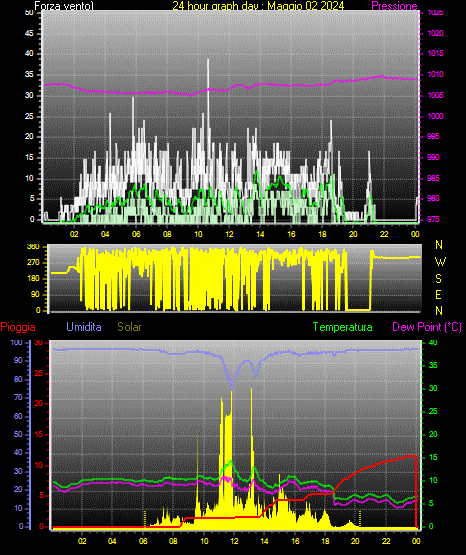
Task: Select the blue 'Umidita' legend label
Action: pos(84,327)
